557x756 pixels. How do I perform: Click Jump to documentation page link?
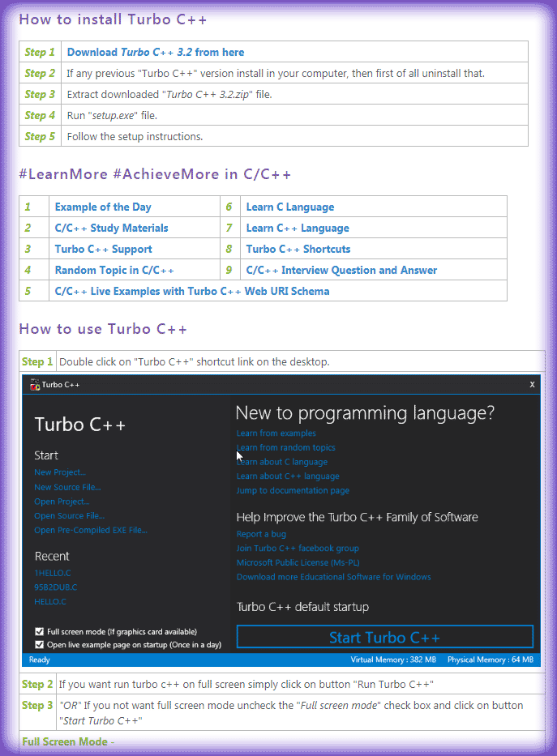point(293,490)
